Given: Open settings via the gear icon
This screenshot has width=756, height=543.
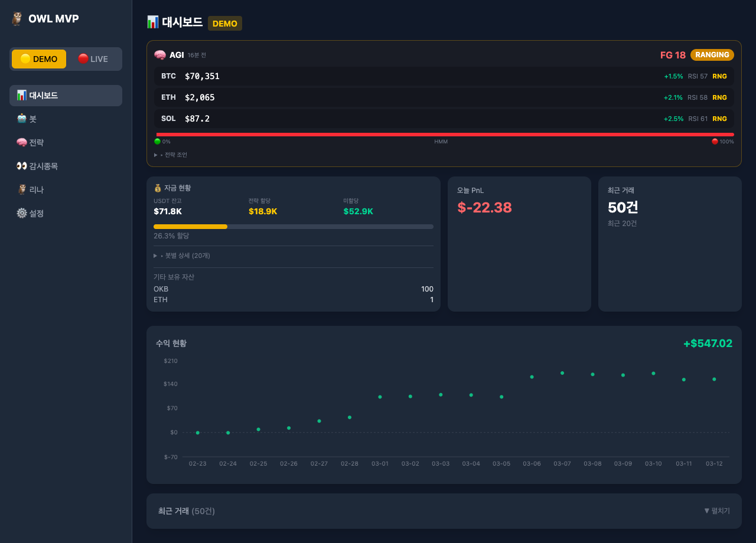Looking at the screenshot, I should pos(22,213).
